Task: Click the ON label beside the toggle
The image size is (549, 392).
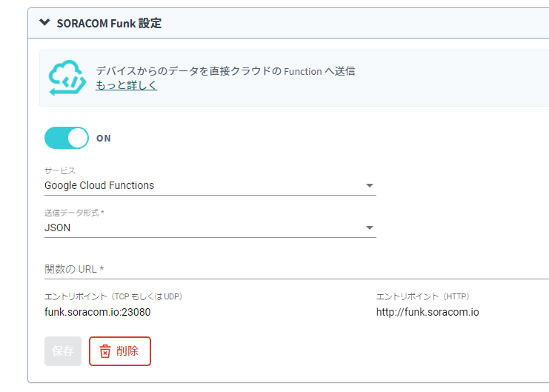Action: (x=104, y=139)
